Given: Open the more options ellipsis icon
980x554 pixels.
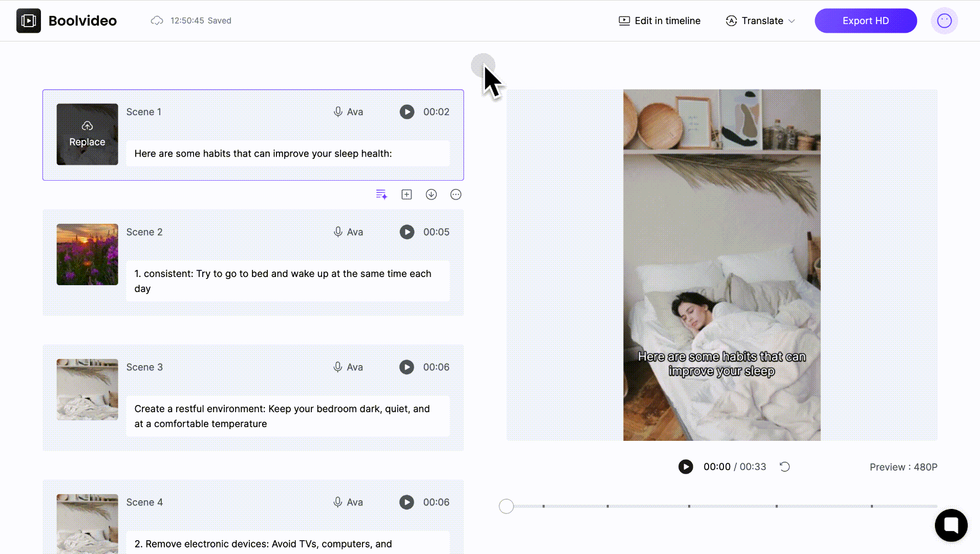Looking at the screenshot, I should (456, 195).
